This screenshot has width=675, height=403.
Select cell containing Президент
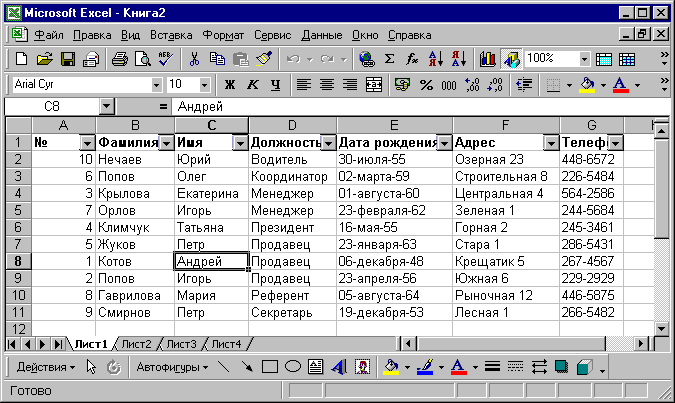pyautogui.click(x=292, y=227)
